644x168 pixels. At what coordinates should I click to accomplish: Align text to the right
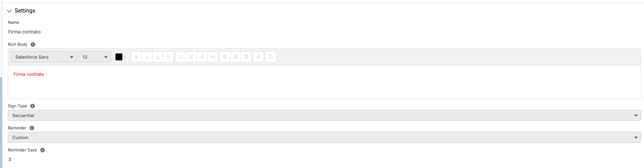pos(246,57)
